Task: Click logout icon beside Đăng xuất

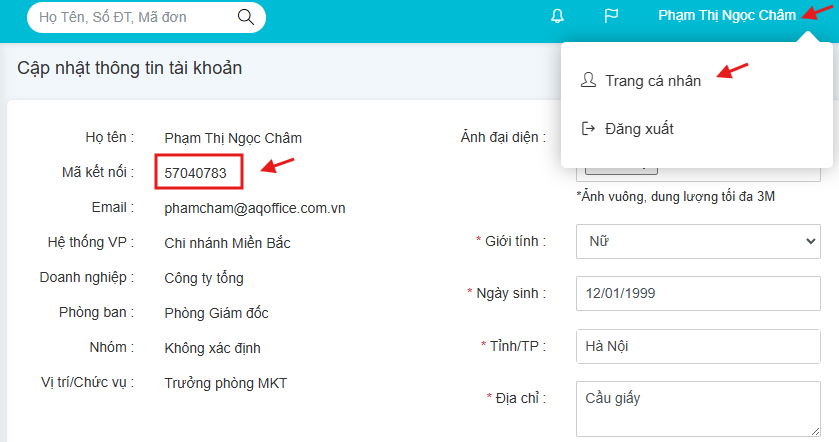Action: pos(588,129)
